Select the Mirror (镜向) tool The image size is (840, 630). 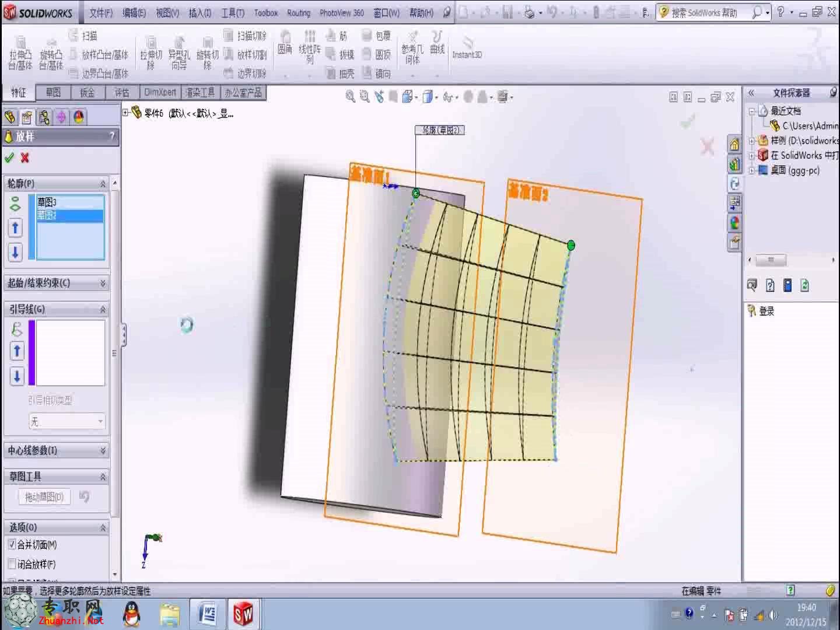376,73
